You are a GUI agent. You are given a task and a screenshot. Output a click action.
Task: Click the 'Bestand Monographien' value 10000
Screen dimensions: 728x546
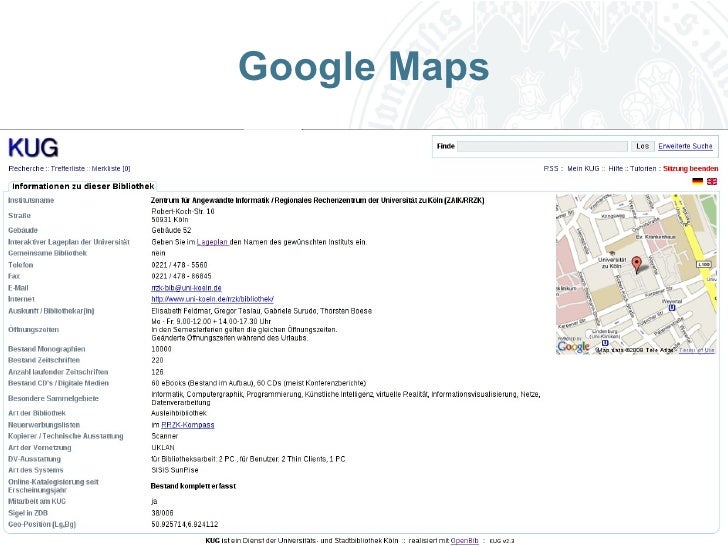tap(161, 349)
